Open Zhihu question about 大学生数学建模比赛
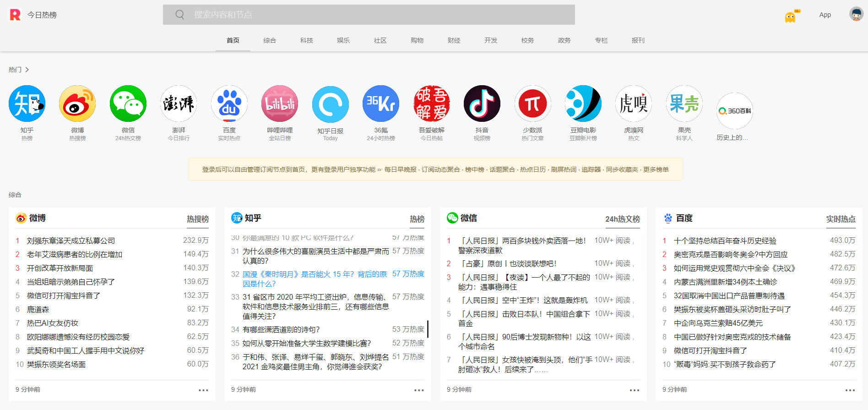The image size is (868, 410). [307, 343]
